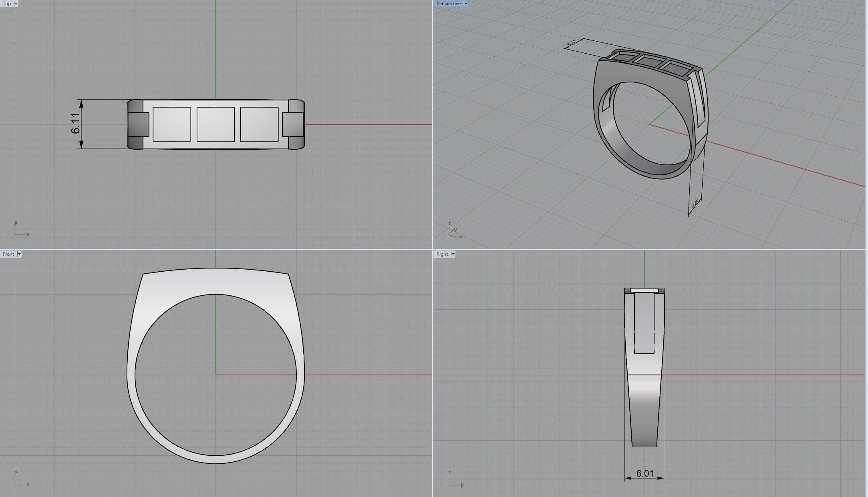
Task: Activate the Perspective viewport by clicking its title
Action: 448,4
